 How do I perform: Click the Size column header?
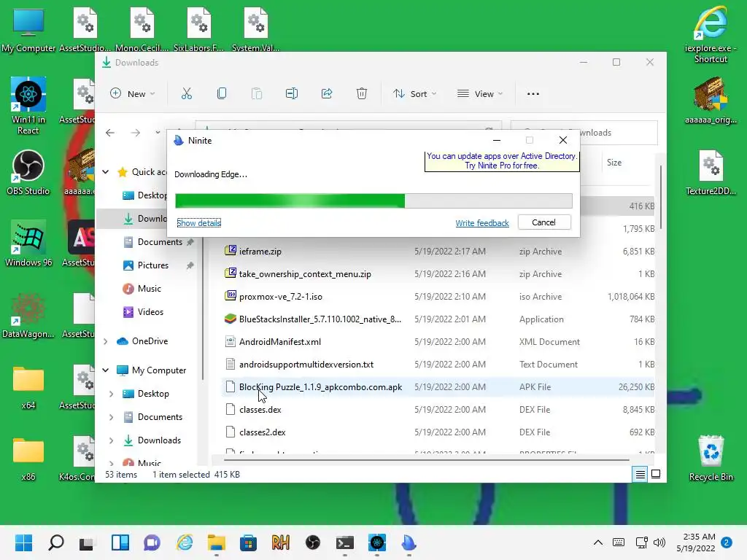coord(614,163)
